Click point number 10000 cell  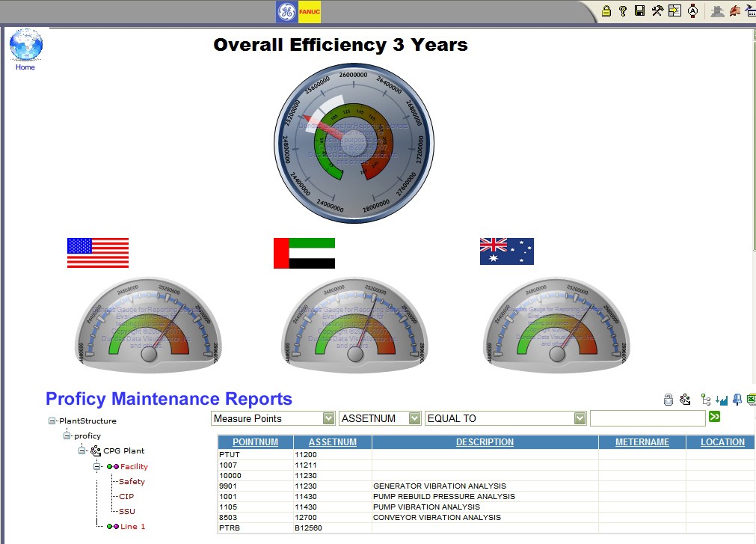(256, 475)
